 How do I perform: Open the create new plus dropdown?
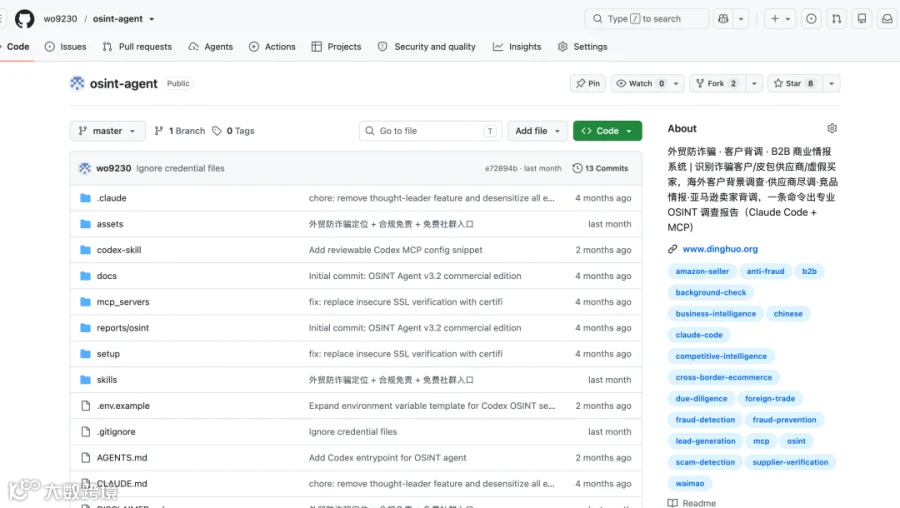780,19
